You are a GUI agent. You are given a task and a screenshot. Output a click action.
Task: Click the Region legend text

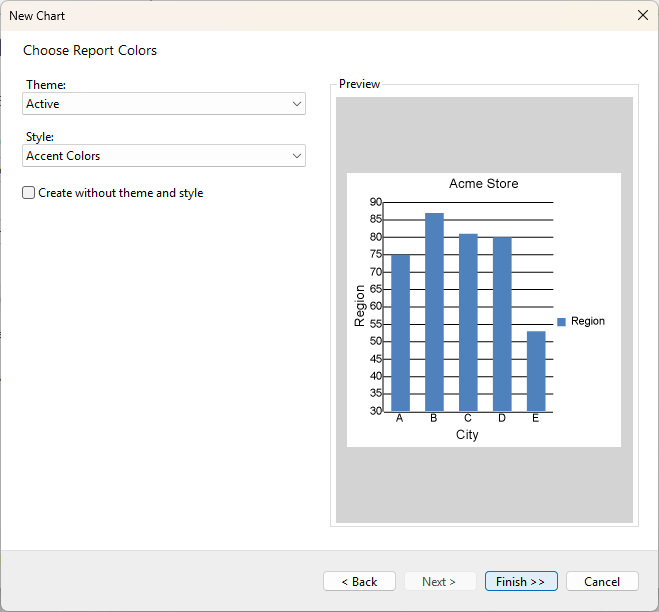[x=588, y=322]
